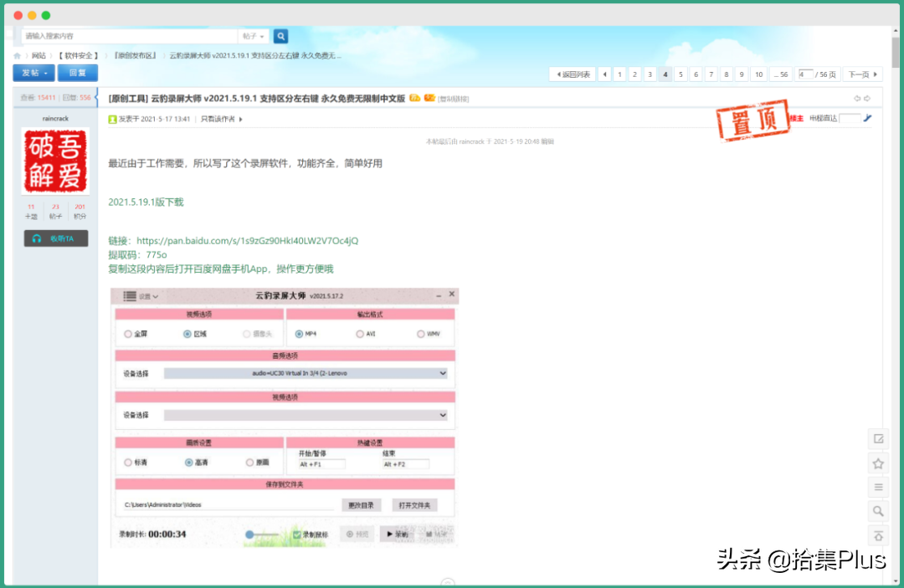Click the green poster status icon beside 发表于
The width and height of the screenshot is (904, 588).
click(x=112, y=120)
